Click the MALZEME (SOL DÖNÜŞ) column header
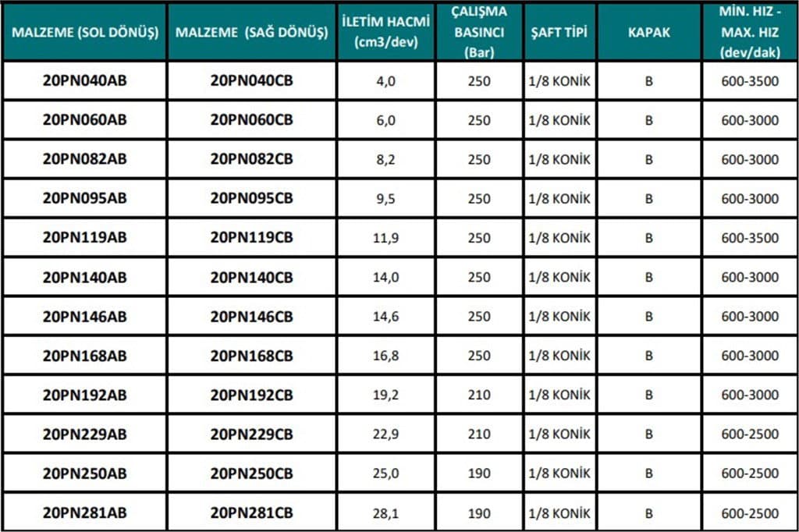 (x=86, y=33)
